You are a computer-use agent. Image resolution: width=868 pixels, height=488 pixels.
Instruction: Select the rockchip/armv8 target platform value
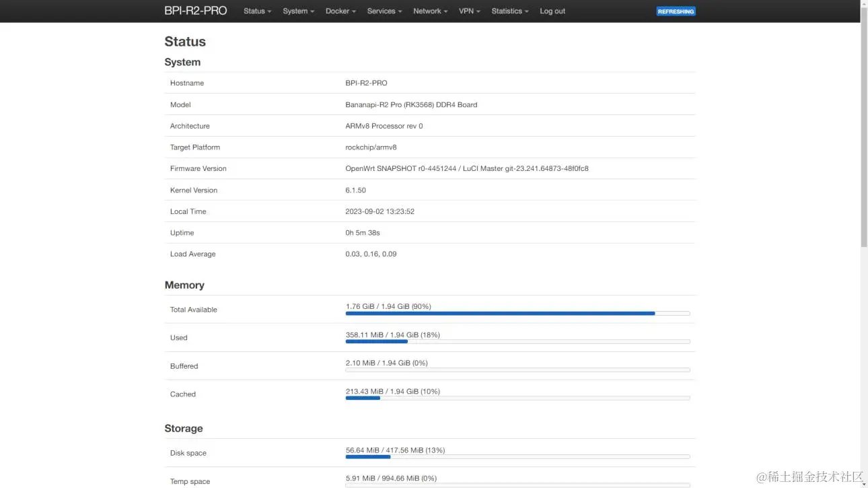371,147
